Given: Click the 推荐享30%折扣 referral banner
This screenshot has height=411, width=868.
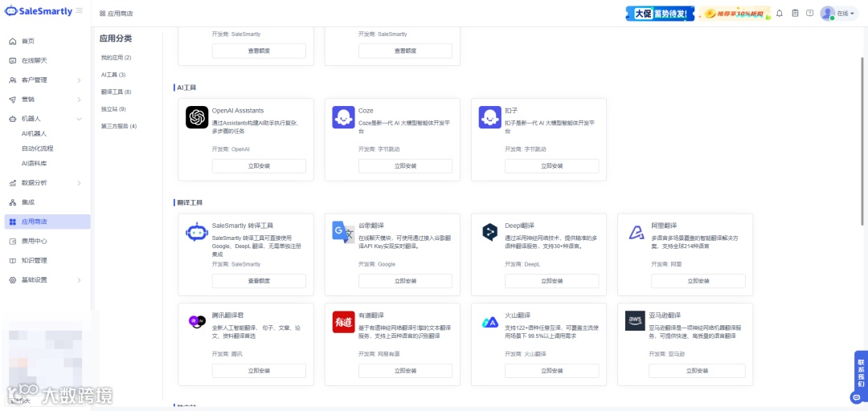Looking at the screenshot, I should pos(735,14).
